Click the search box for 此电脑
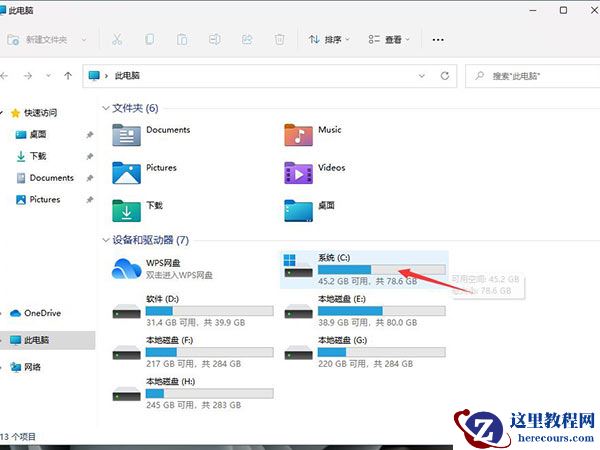Image resolution: width=600 pixels, height=450 pixels. point(533,76)
